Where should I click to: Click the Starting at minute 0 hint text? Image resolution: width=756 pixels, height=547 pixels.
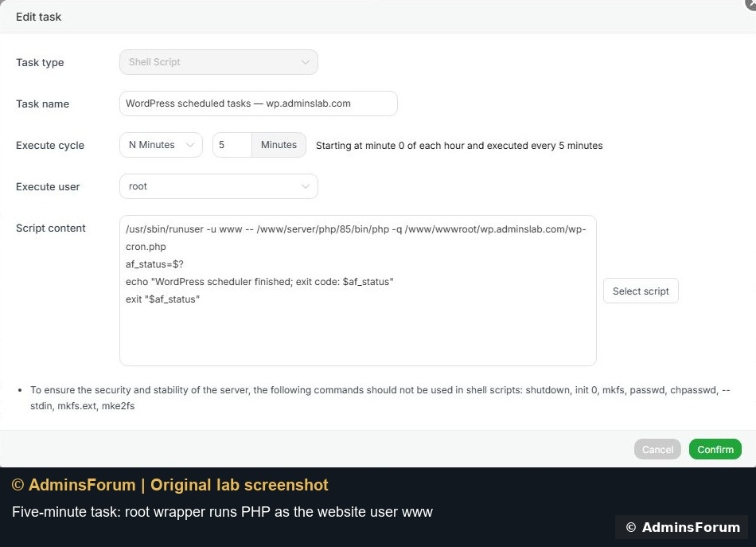tap(459, 146)
